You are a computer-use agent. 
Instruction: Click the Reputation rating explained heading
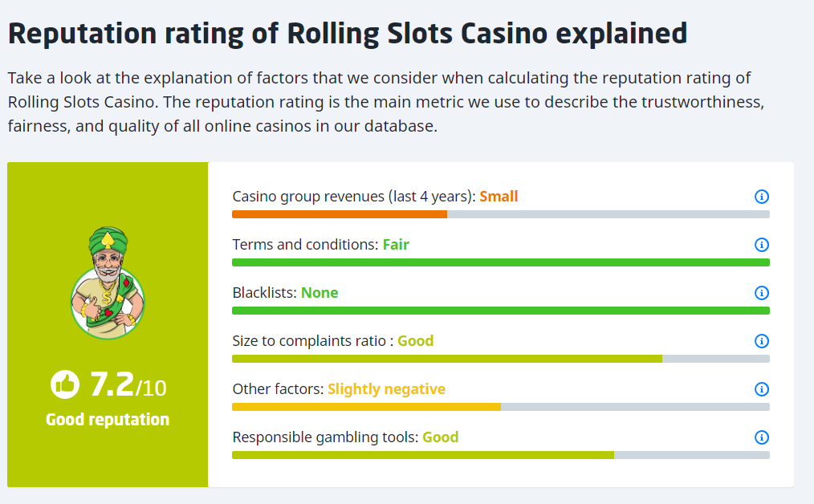pos(348,34)
